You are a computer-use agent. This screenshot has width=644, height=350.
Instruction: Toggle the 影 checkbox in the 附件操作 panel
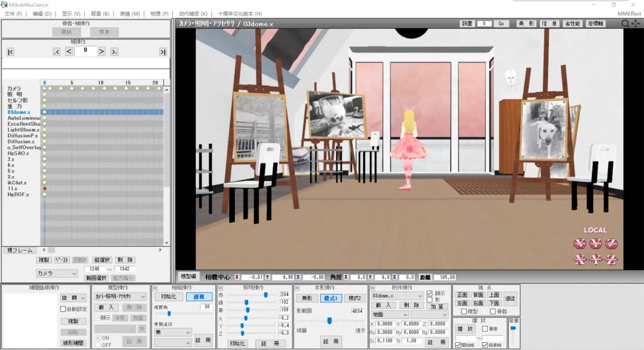click(x=430, y=300)
